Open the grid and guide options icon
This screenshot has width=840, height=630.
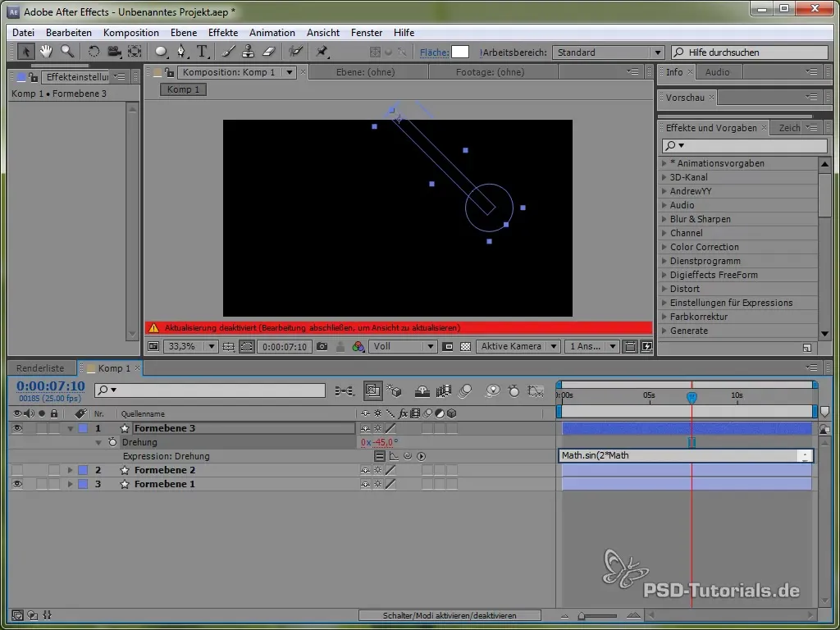[x=229, y=347]
